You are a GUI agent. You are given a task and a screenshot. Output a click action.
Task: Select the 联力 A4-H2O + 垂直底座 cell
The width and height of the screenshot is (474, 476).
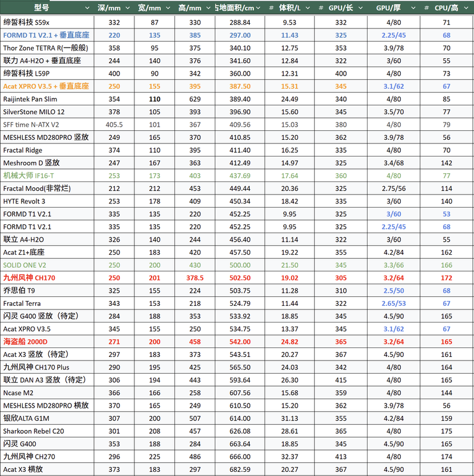tap(47, 61)
